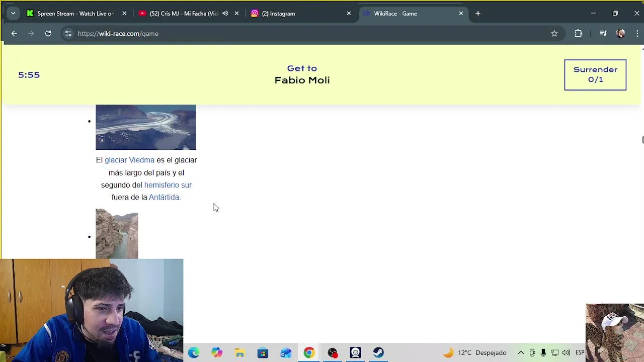Open Copilot from the taskbar
Viewport: 644px width, 362px height.
[217, 353]
